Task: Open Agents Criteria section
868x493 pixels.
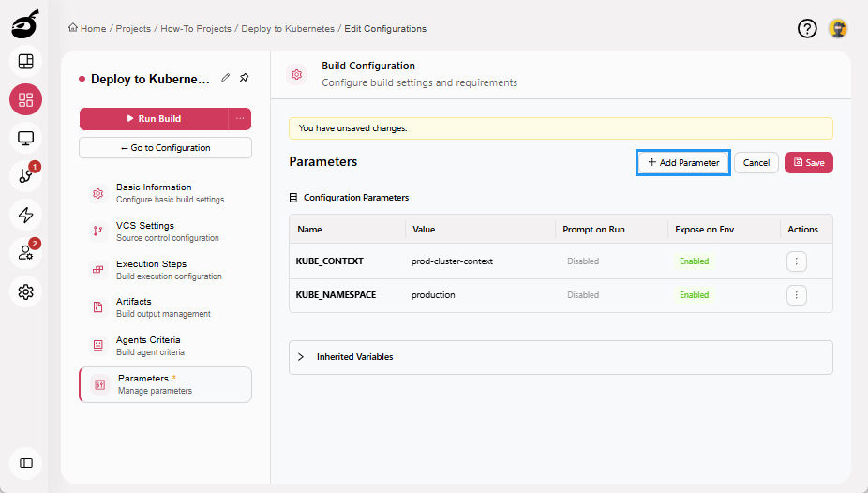Action: (166, 345)
